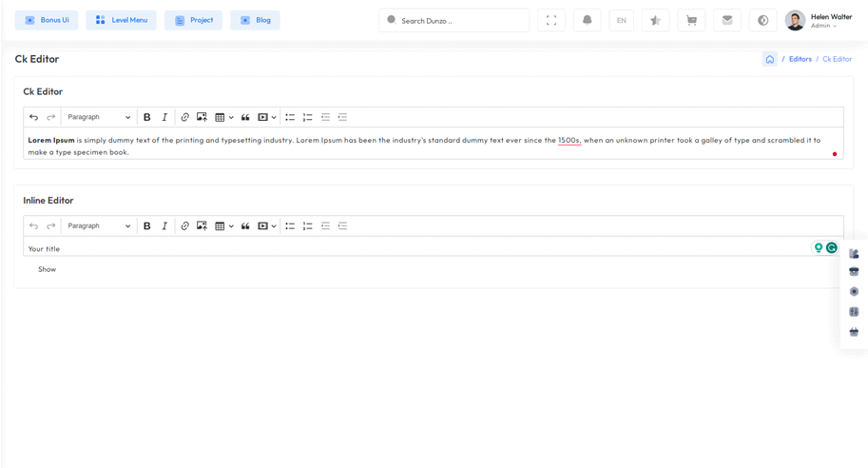Open the Helen Walter admin profile menu
Image resolution: width=868 pixels, height=468 pixels.
[820, 20]
